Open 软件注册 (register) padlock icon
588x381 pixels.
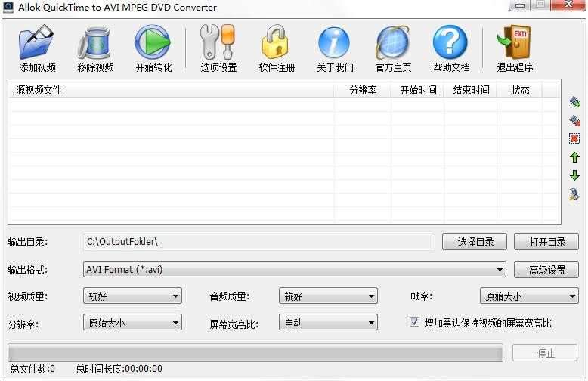tap(276, 42)
